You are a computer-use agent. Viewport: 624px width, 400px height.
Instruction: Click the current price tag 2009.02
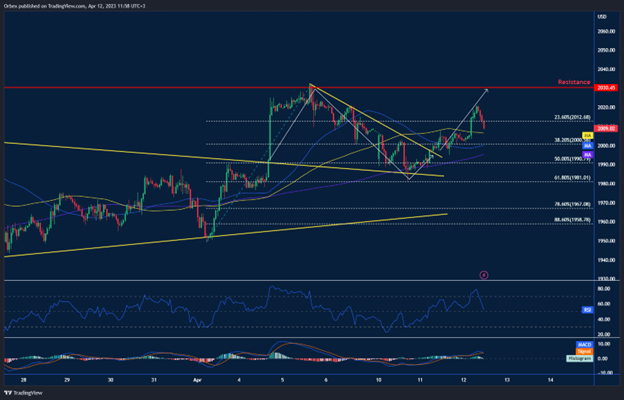coord(604,128)
